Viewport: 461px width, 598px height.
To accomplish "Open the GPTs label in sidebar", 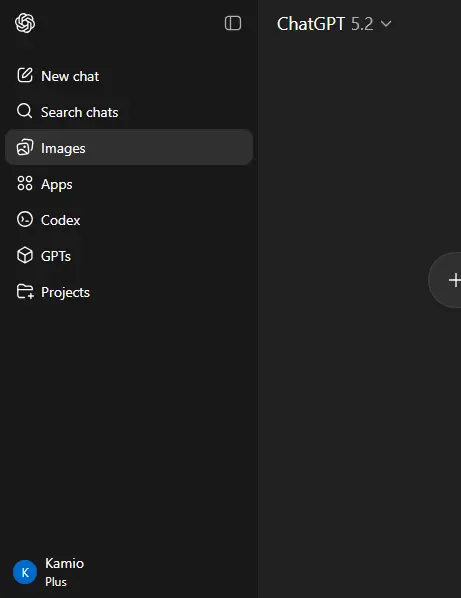I will 56,256.
